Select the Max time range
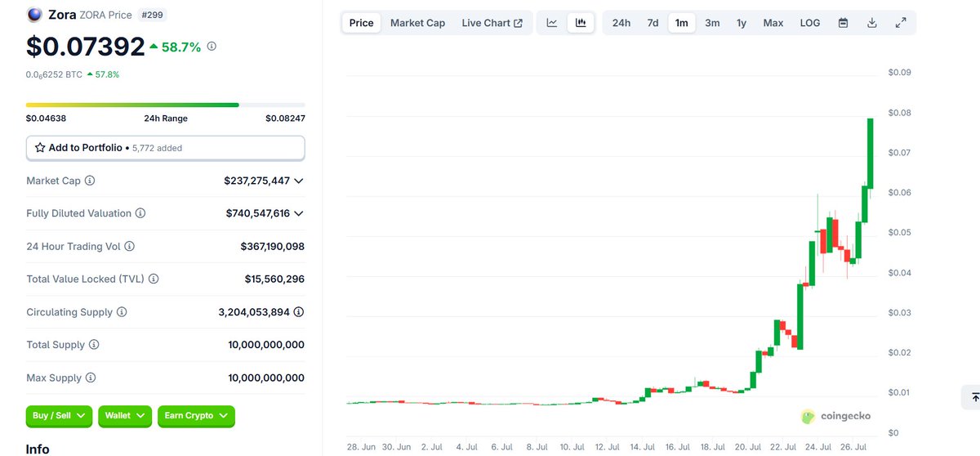The width and height of the screenshot is (980, 456). [773, 23]
